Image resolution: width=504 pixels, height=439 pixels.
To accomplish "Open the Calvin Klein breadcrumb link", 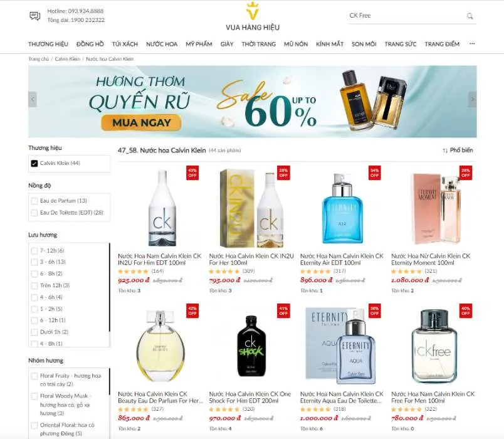I will point(68,59).
